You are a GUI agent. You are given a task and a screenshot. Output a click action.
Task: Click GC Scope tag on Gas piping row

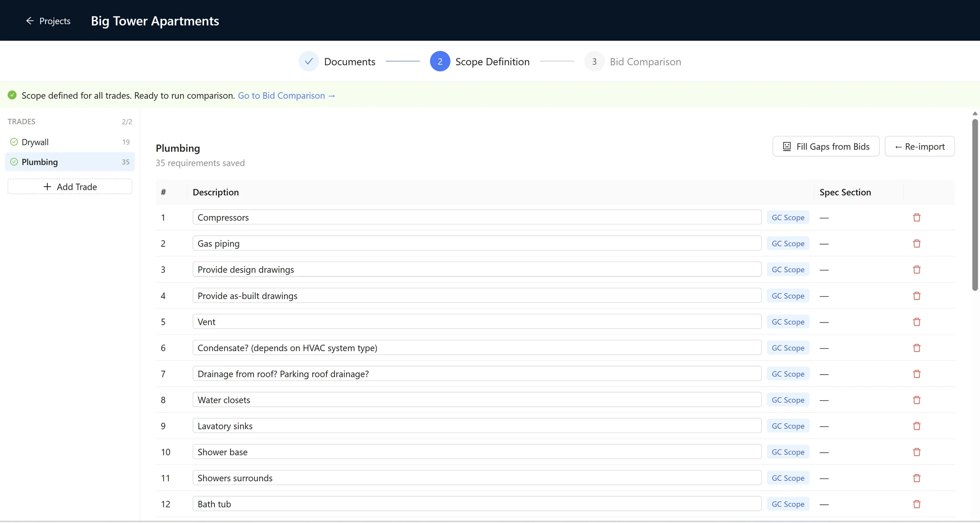click(788, 243)
